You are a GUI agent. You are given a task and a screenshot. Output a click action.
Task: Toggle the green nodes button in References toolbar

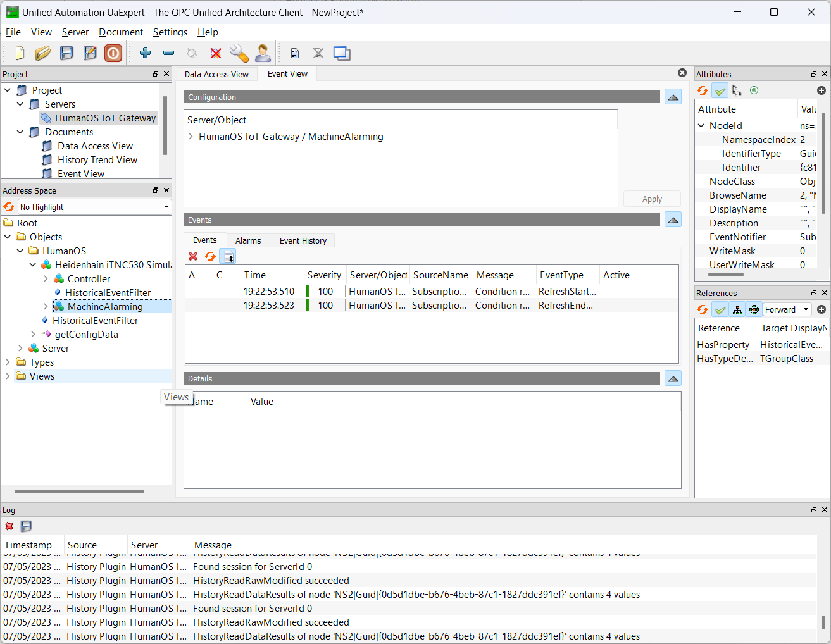click(x=754, y=309)
